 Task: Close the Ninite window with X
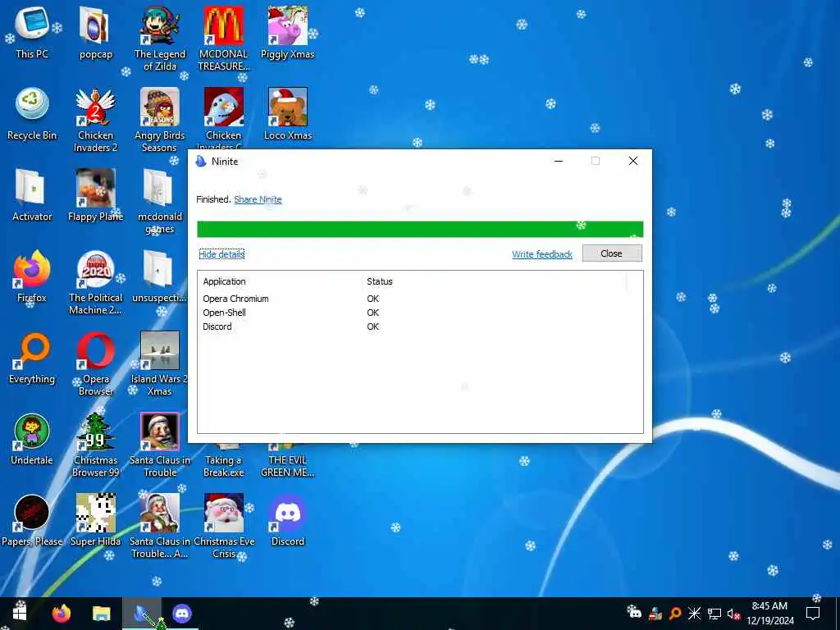pos(632,161)
